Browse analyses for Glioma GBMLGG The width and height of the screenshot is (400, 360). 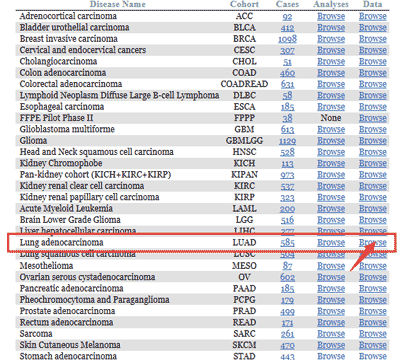pos(331,141)
